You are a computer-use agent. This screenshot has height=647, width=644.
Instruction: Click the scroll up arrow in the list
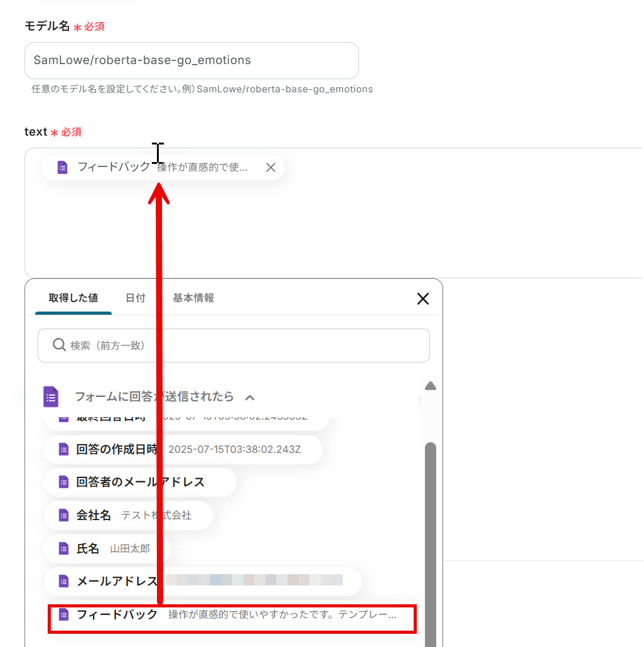(431, 386)
